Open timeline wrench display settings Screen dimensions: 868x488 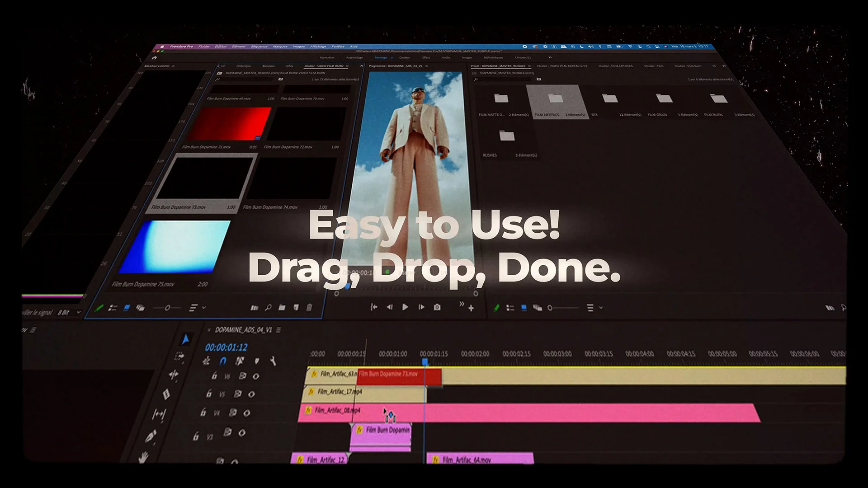tap(273, 361)
